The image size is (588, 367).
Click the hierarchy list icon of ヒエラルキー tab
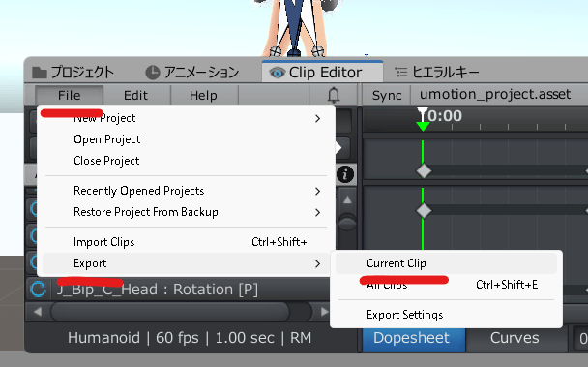point(401,72)
